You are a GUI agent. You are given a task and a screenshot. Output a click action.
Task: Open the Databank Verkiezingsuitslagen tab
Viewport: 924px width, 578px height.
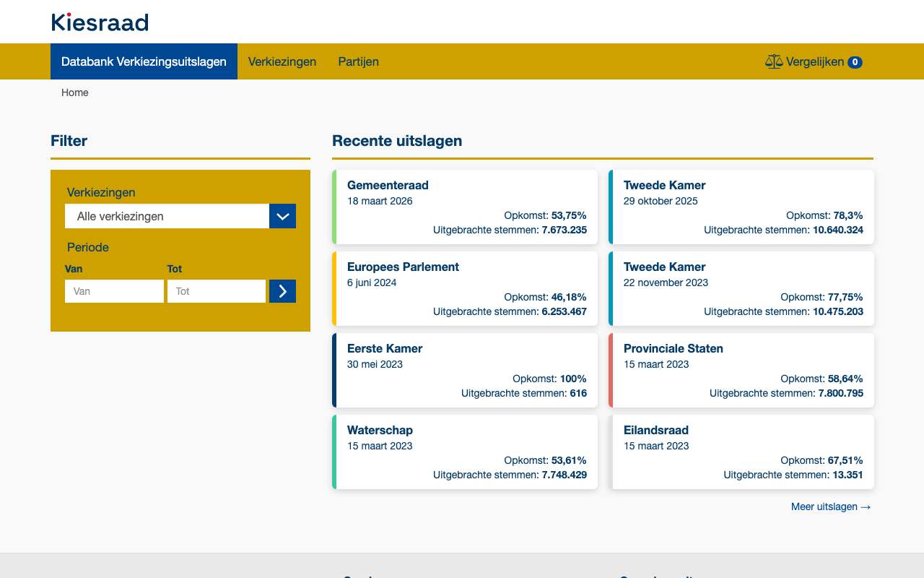pyautogui.click(x=144, y=61)
